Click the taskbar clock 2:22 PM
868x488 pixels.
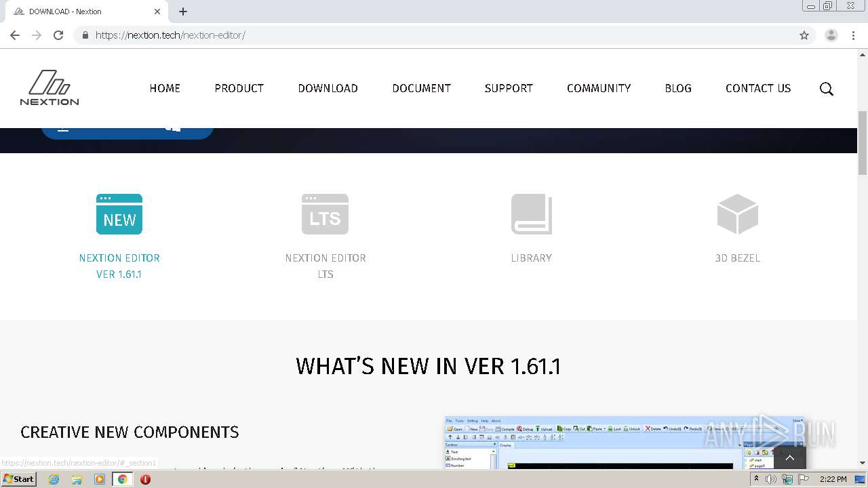point(833,479)
